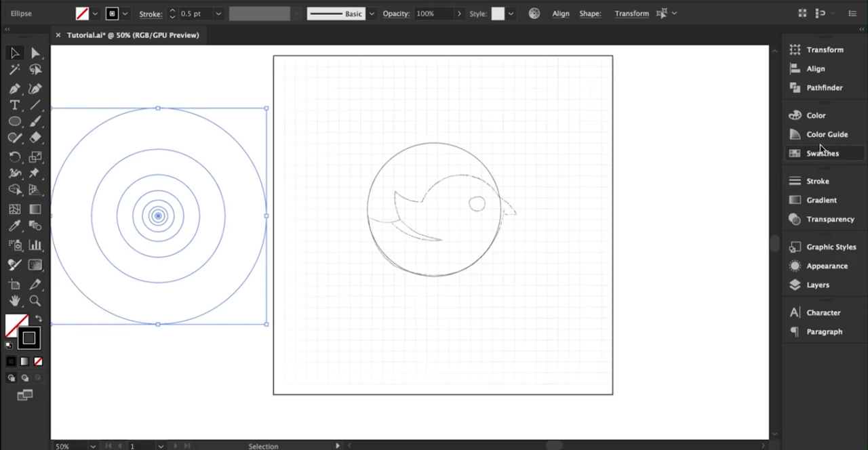Open Basic brush definition dropdown
The height and width of the screenshot is (450, 868).
372,14
